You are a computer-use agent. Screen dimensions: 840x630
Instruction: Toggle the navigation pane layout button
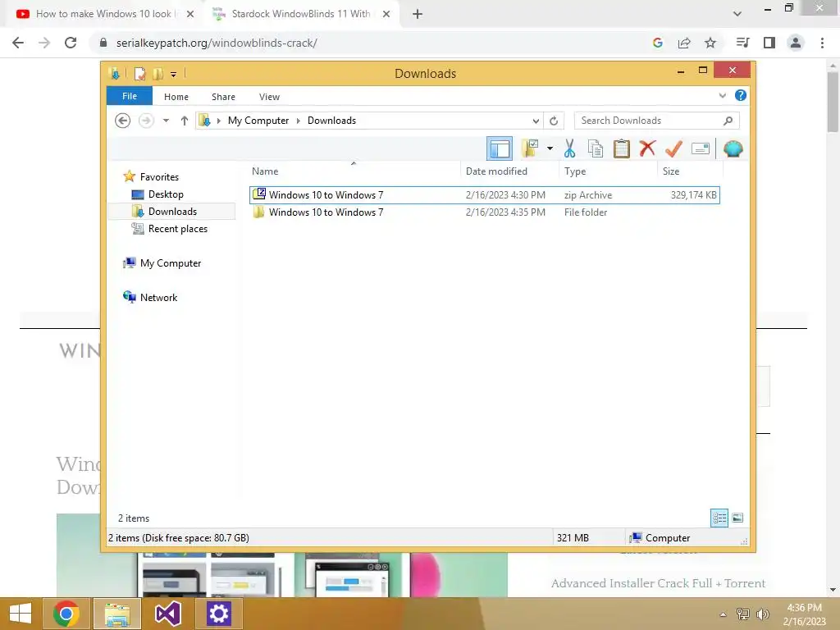[500, 148]
